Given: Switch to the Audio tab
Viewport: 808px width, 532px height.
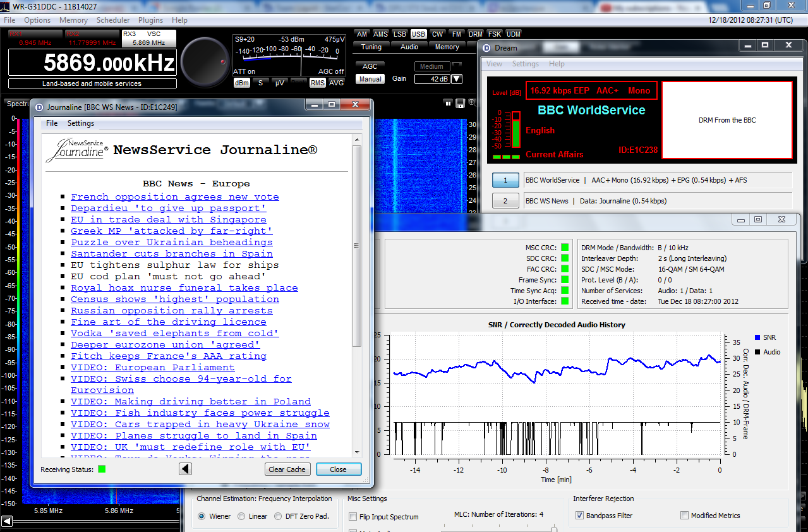Looking at the screenshot, I should 409,47.
